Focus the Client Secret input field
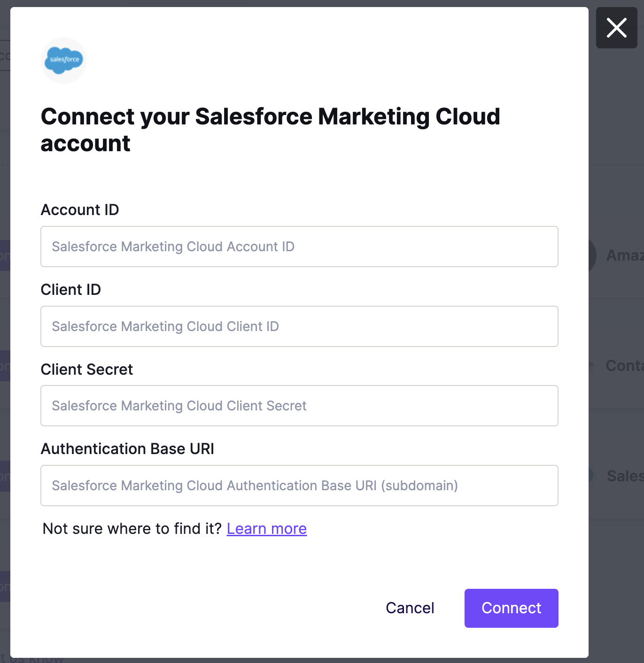 [299, 406]
